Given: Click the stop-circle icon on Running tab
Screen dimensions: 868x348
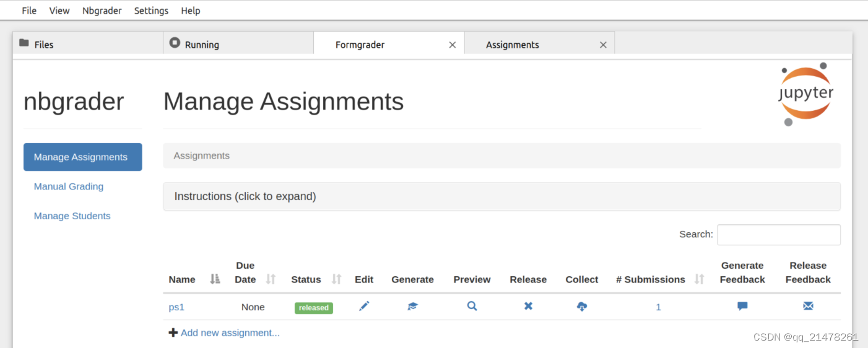Looking at the screenshot, I should click(175, 43).
